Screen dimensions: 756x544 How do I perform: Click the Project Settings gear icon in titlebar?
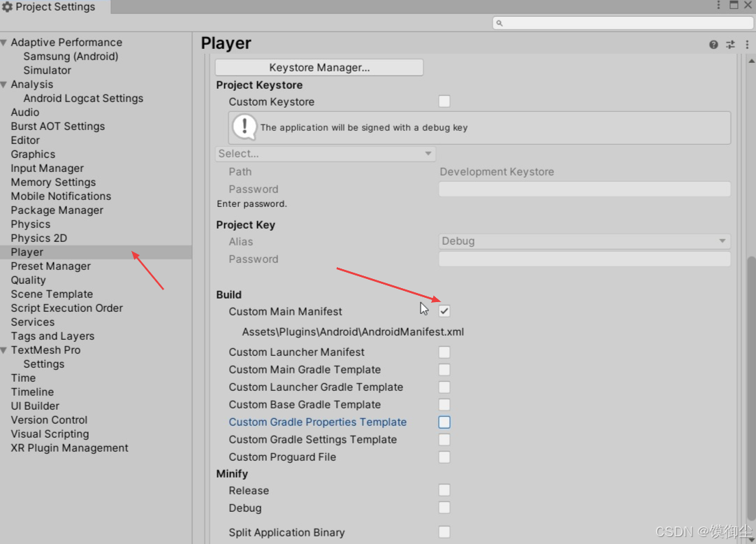click(x=7, y=6)
